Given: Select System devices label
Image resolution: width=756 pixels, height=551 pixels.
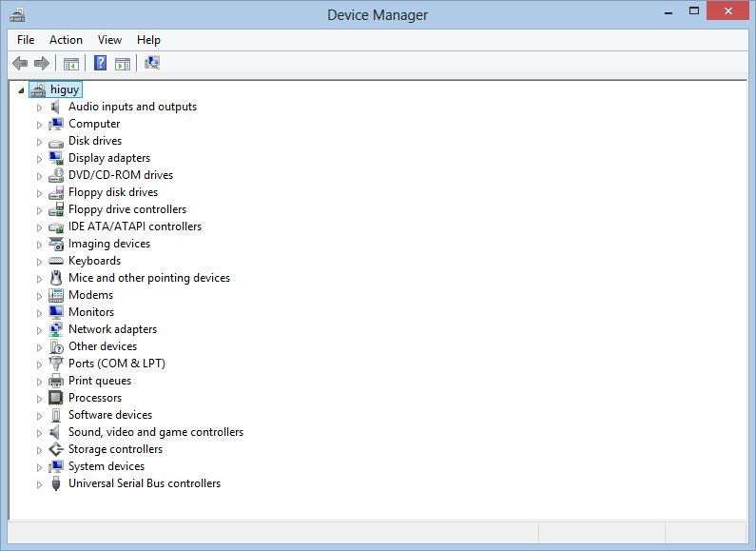Looking at the screenshot, I should click(x=107, y=466).
